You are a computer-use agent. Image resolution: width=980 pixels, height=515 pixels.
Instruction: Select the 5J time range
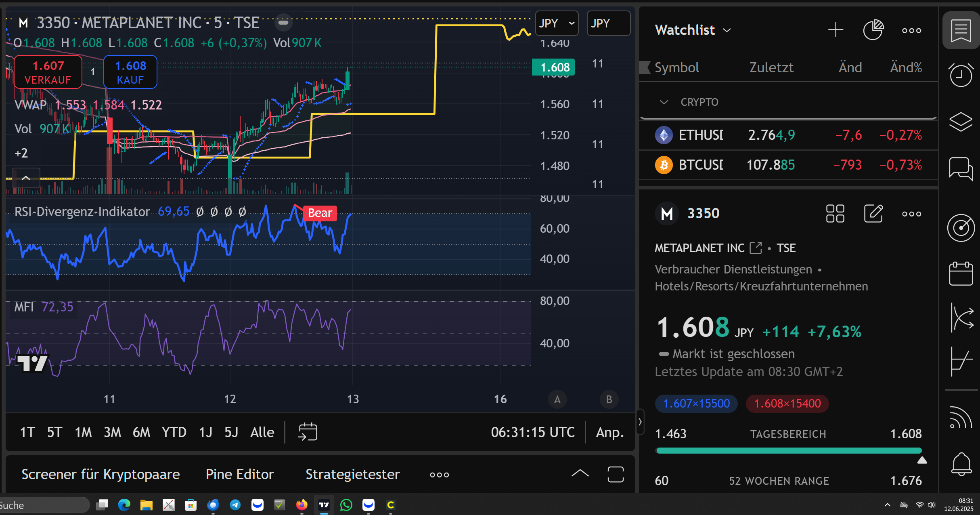(x=231, y=432)
